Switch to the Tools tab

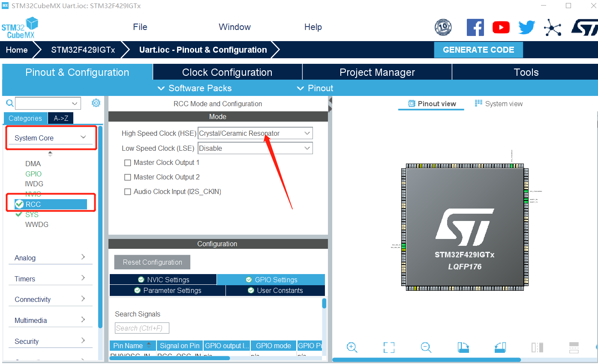click(526, 72)
